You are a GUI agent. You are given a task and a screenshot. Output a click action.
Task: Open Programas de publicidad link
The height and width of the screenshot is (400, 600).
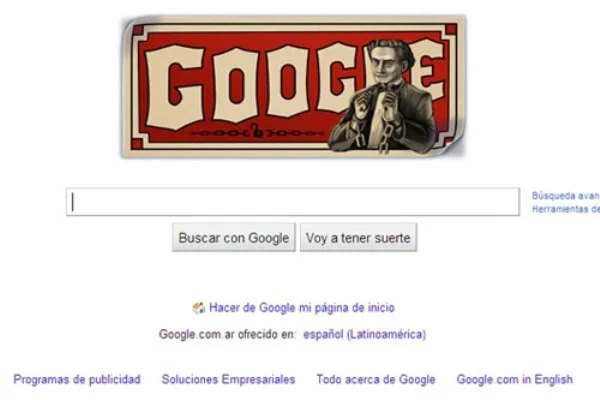tap(77, 379)
